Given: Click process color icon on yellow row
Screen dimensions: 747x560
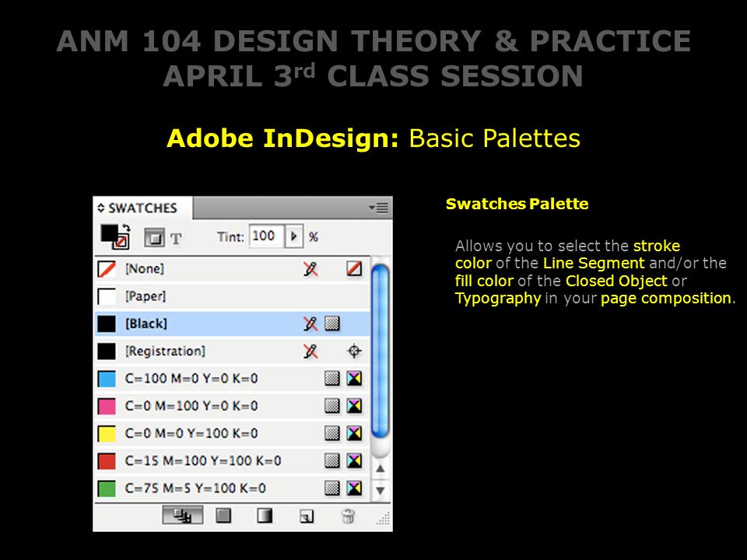Looking at the screenshot, I should [332, 433].
